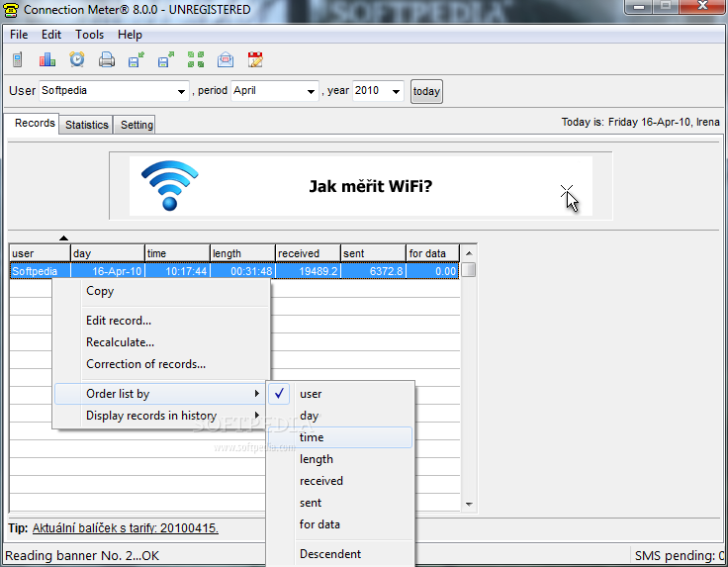
Task: Choose Copy from the context menu
Action: point(161,291)
